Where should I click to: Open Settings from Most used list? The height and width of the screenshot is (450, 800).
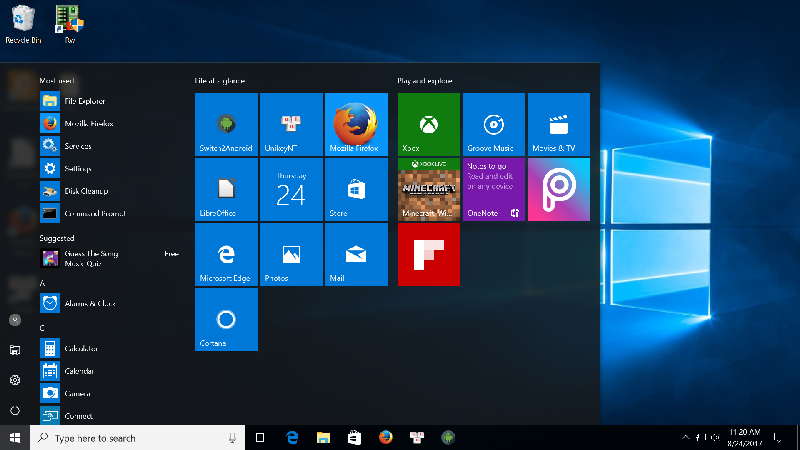click(110, 168)
